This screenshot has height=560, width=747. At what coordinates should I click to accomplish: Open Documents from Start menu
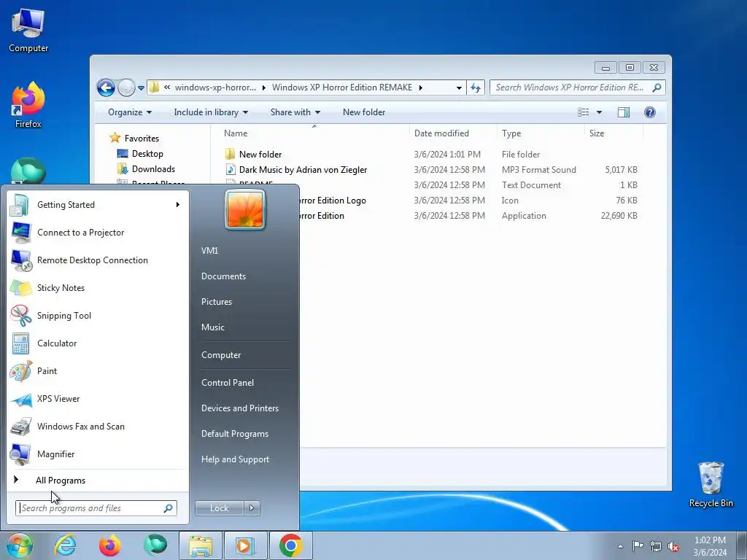point(223,276)
